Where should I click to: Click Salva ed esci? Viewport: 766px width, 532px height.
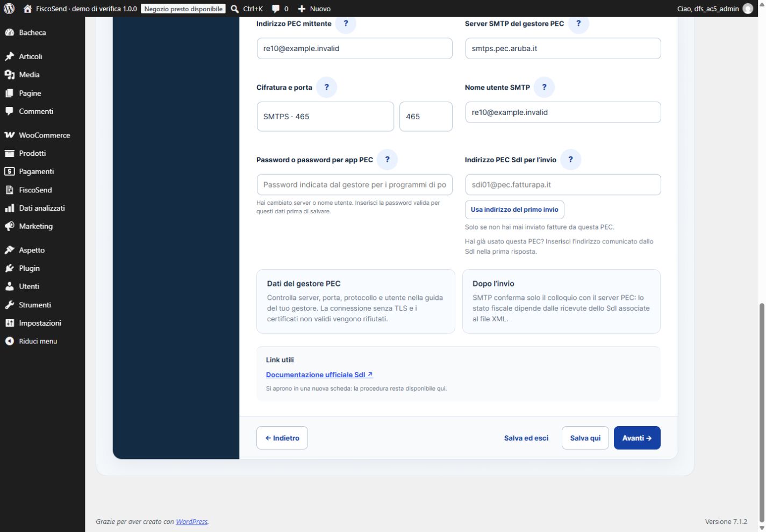click(526, 438)
